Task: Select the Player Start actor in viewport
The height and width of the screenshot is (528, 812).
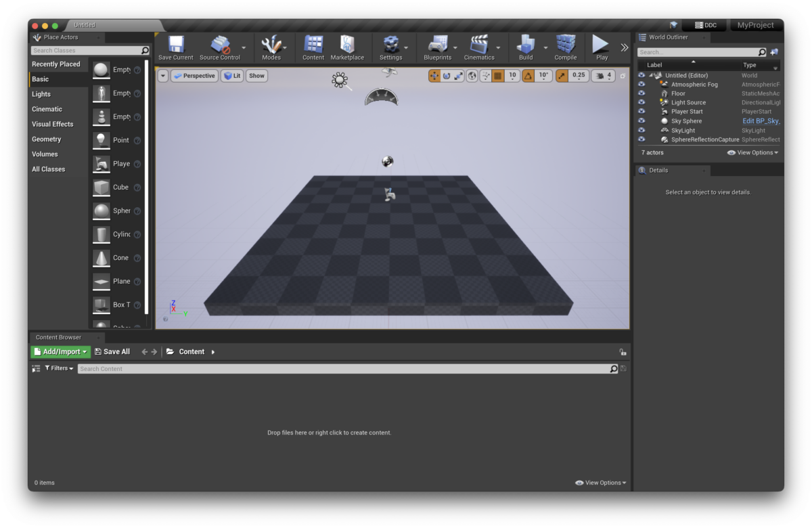Action: pos(388,194)
